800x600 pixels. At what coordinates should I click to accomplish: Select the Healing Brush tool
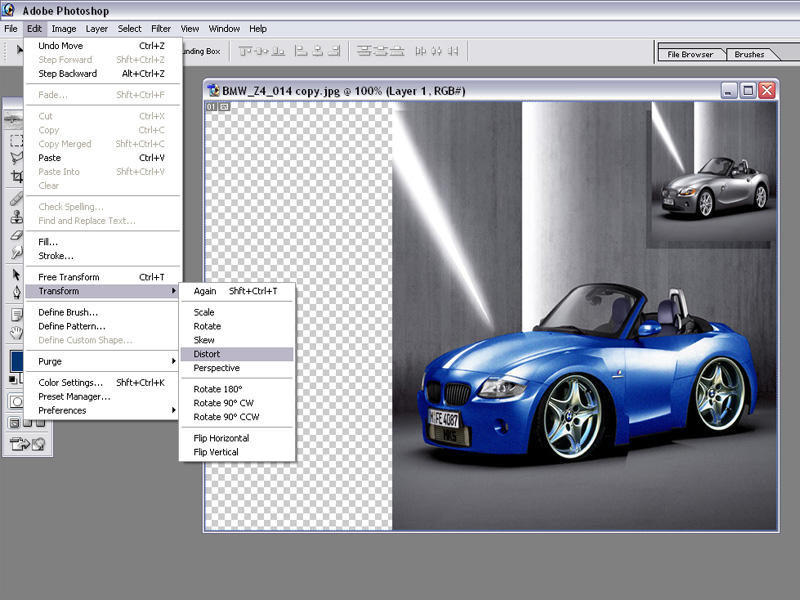pos(16,198)
